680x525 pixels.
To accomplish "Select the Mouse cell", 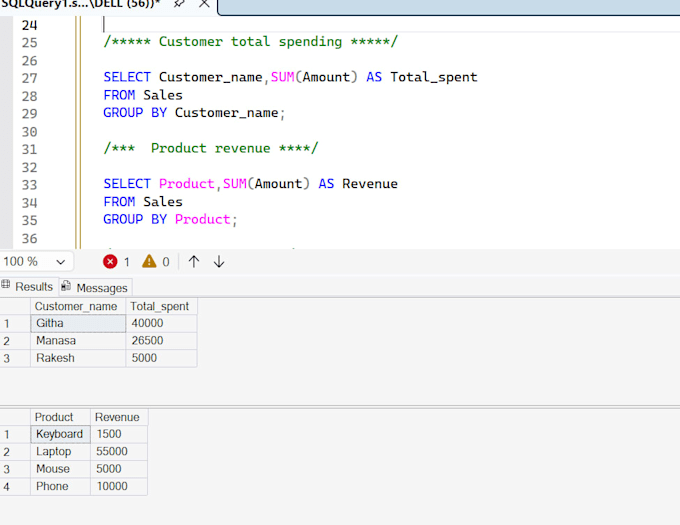I will coord(60,469).
